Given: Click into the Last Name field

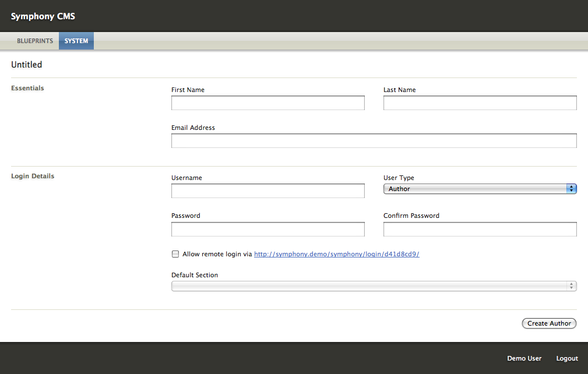Looking at the screenshot, I should 480,103.
